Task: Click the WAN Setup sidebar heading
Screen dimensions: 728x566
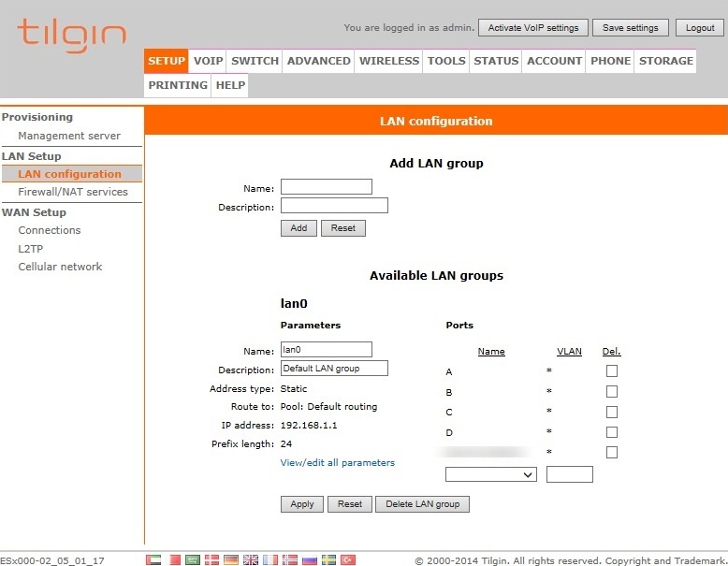Action: click(x=34, y=212)
